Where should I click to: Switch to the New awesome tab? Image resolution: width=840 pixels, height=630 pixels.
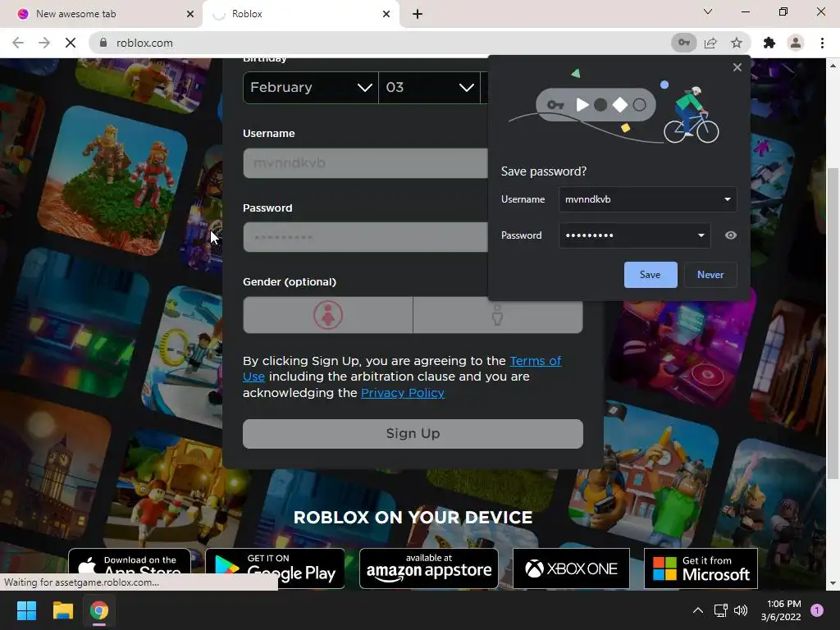[101, 14]
